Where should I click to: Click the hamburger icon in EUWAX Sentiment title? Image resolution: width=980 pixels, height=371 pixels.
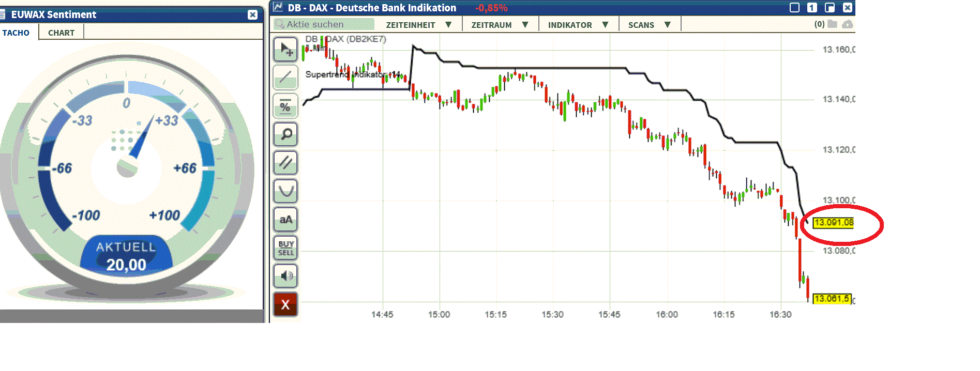(x=3, y=14)
